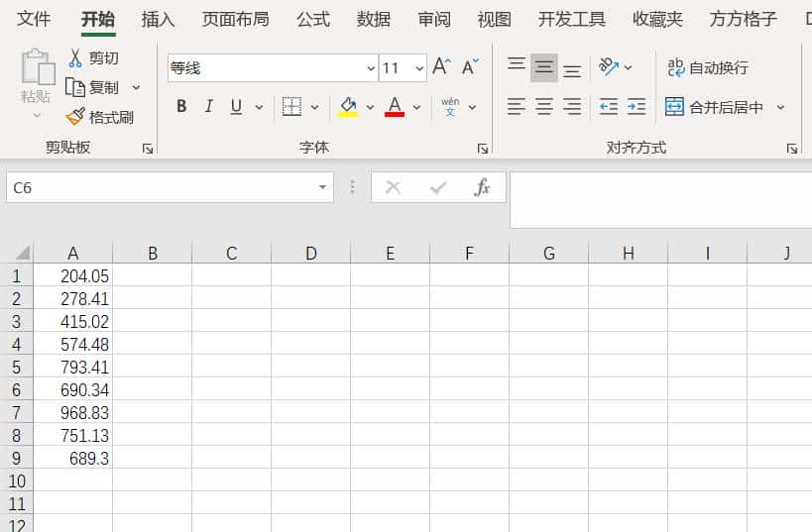Open the fill color palette arrow
The image size is (812, 532).
(x=370, y=107)
